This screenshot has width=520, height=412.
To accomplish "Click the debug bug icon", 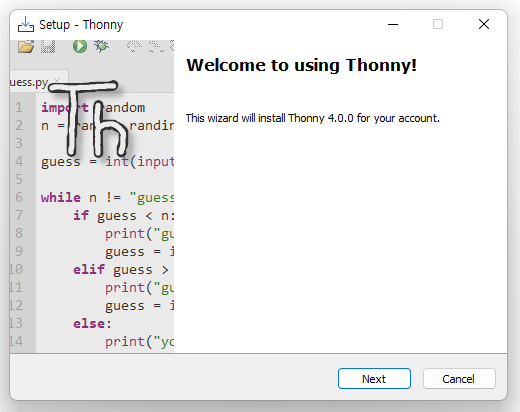I will click(102, 46).
